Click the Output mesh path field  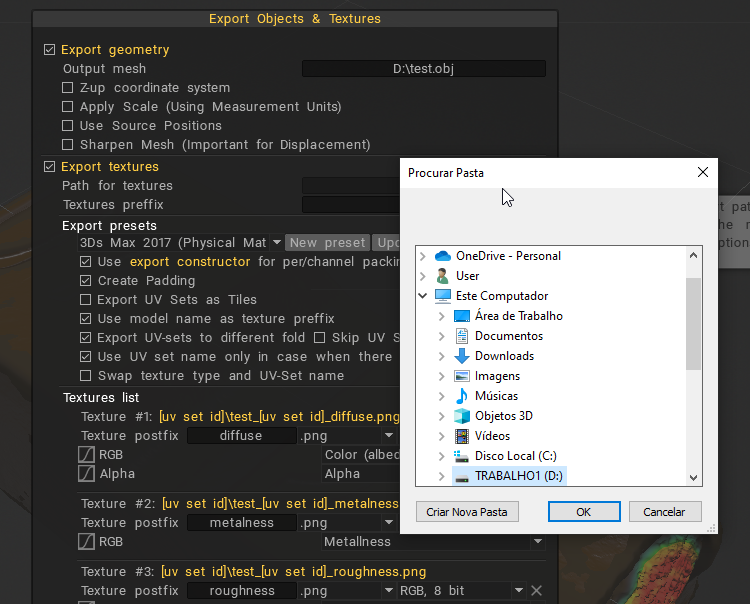[x=424, y=69]
